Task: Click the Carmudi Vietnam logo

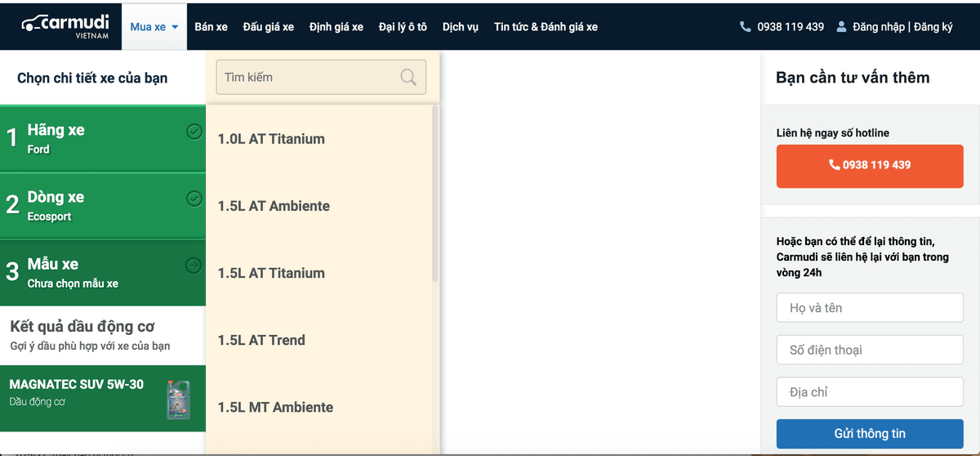Action: point(63,26)
